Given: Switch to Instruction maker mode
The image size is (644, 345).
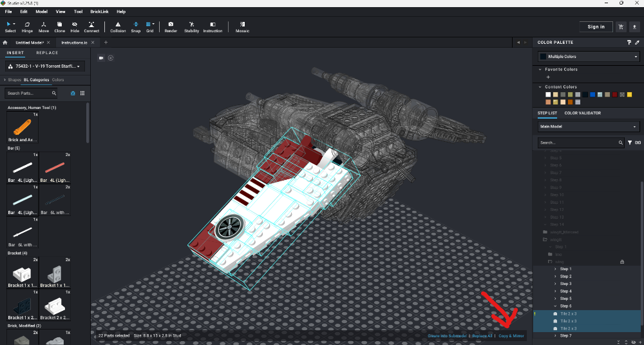Looking at the screenshot, I should [213, 26].
